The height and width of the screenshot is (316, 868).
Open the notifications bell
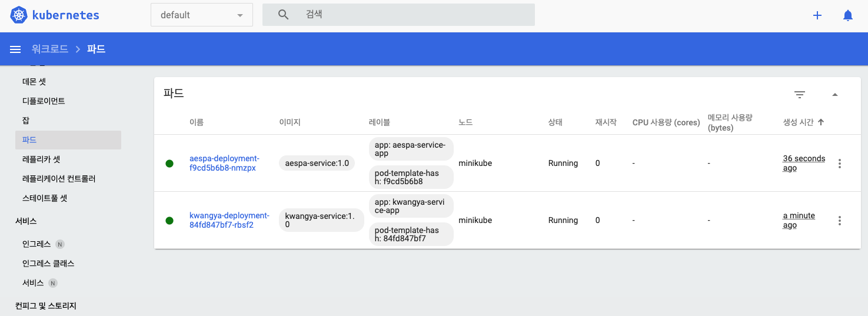(x=848, y=16)
